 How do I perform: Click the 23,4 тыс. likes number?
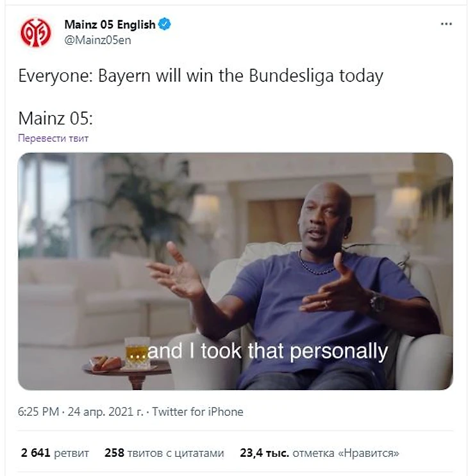click(x=264, y=453)
